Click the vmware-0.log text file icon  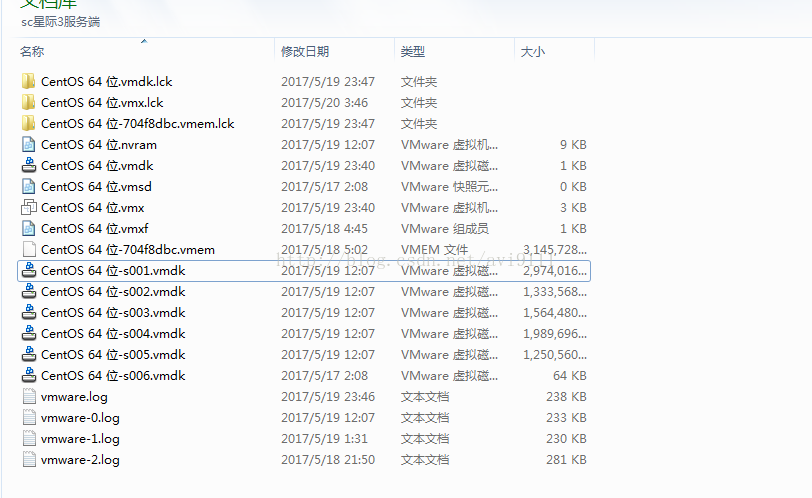(29, 417)
